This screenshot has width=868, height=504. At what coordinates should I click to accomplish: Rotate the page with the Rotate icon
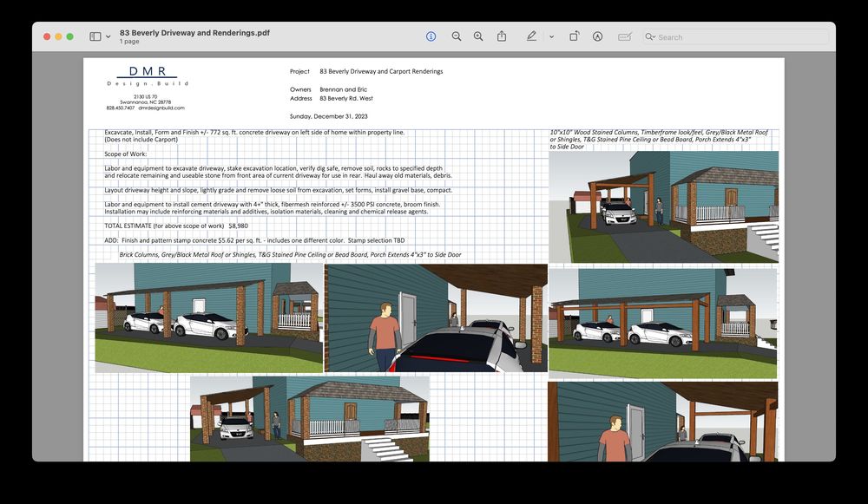(575, 36)
